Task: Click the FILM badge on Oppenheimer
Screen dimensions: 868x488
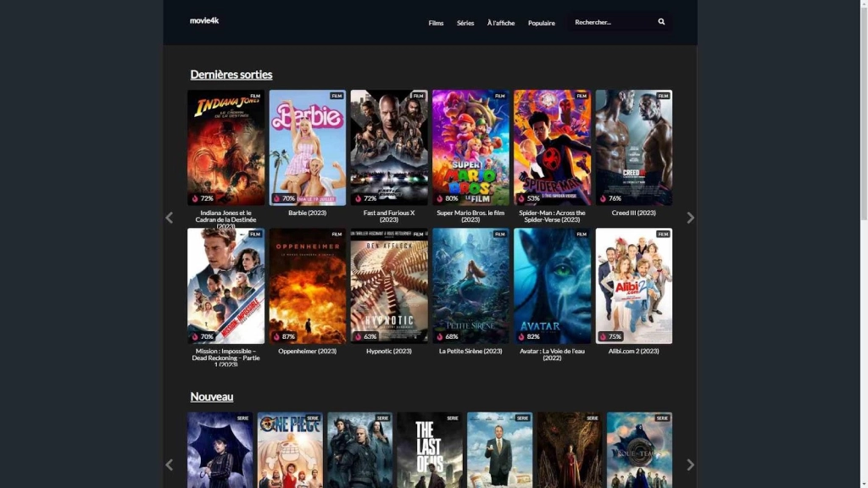Action: pos(337,234)
